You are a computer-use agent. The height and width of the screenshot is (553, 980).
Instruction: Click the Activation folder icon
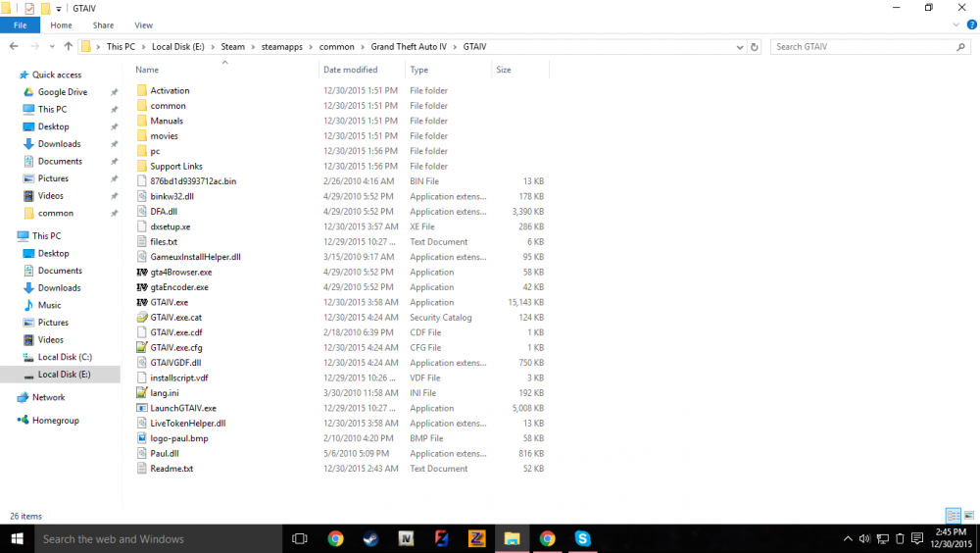[142, 91]
